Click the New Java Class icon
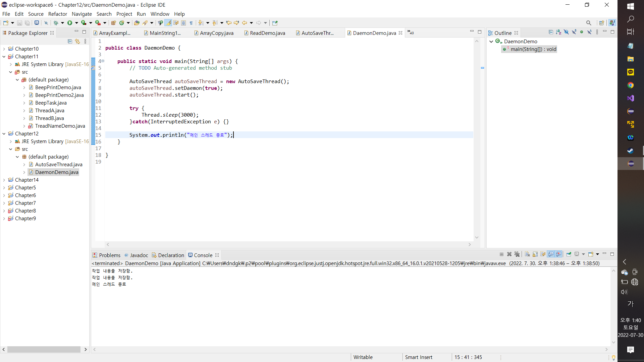This screenshot has height=362, width=644. 121,23
